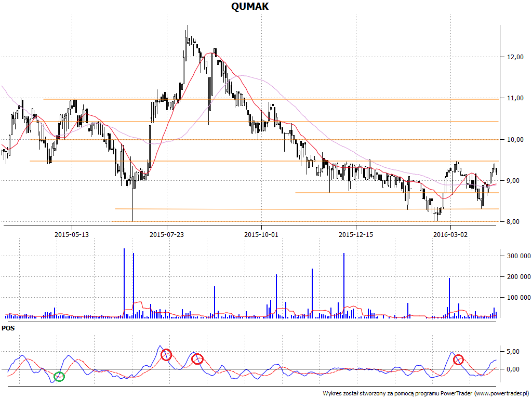Select the 11,00 price axis label
The width and height of the screenshot is (532, 399).
515,98
